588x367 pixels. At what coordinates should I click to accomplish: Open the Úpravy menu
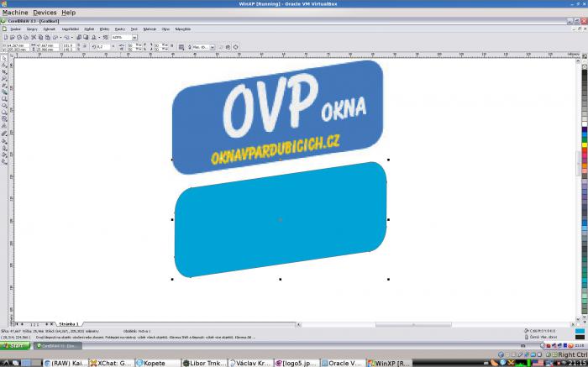point(32,29)
